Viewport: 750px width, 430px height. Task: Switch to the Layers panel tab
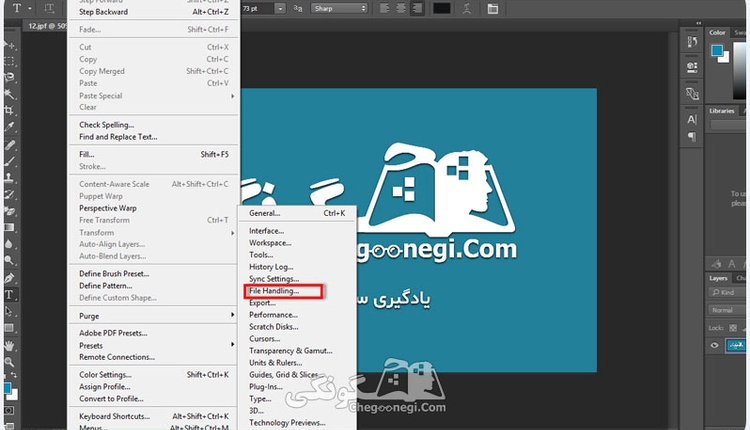(718, 278)
